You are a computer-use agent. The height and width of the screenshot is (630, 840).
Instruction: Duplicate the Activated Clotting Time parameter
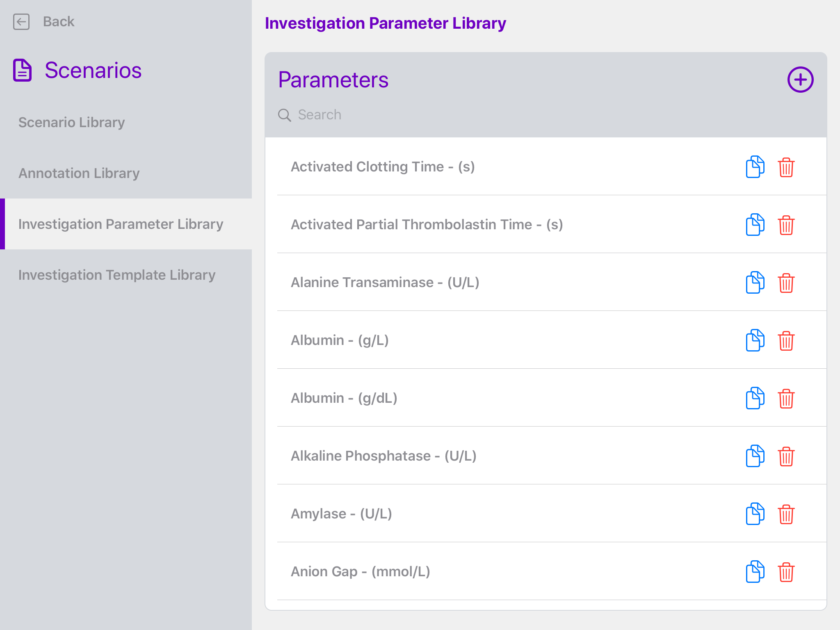[x=755, y=167]
